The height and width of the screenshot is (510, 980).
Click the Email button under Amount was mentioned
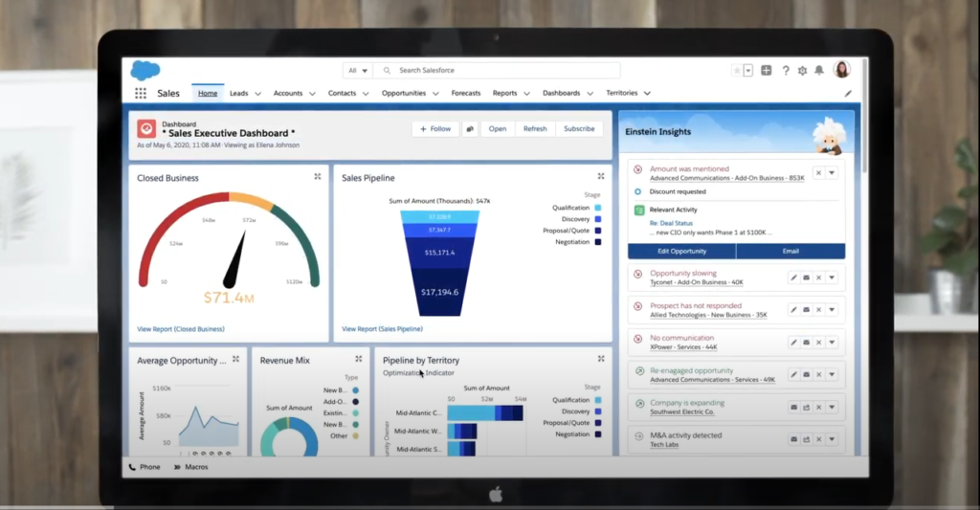(791, 252)
